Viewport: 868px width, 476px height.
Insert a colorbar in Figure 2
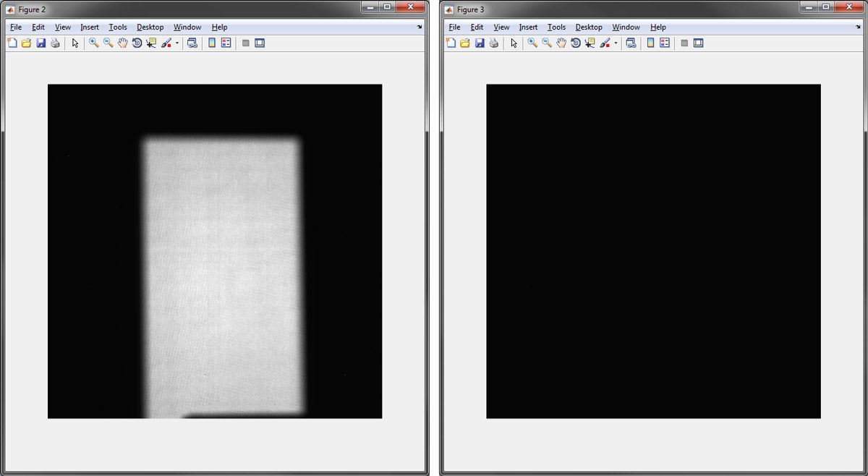[211, 43]
